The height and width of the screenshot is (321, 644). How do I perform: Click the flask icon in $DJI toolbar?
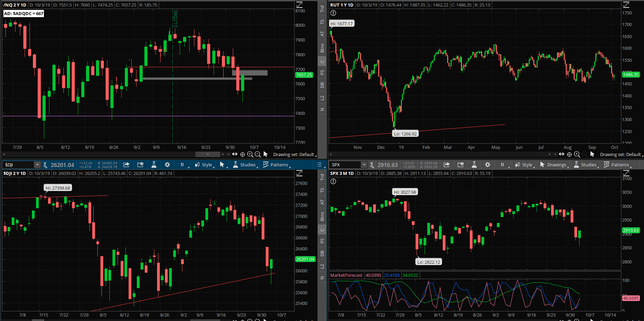[154, 165]
